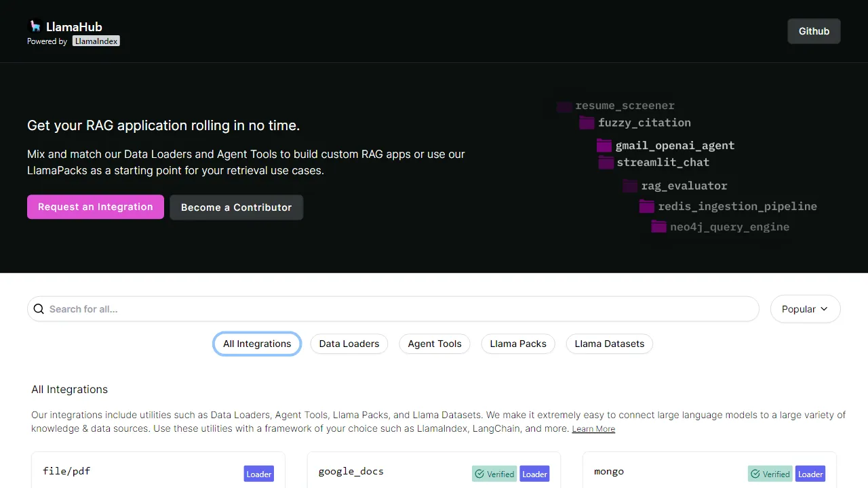The image size is (868, 488).
Task: Follow the Learn More link
Action: [593, 429]
